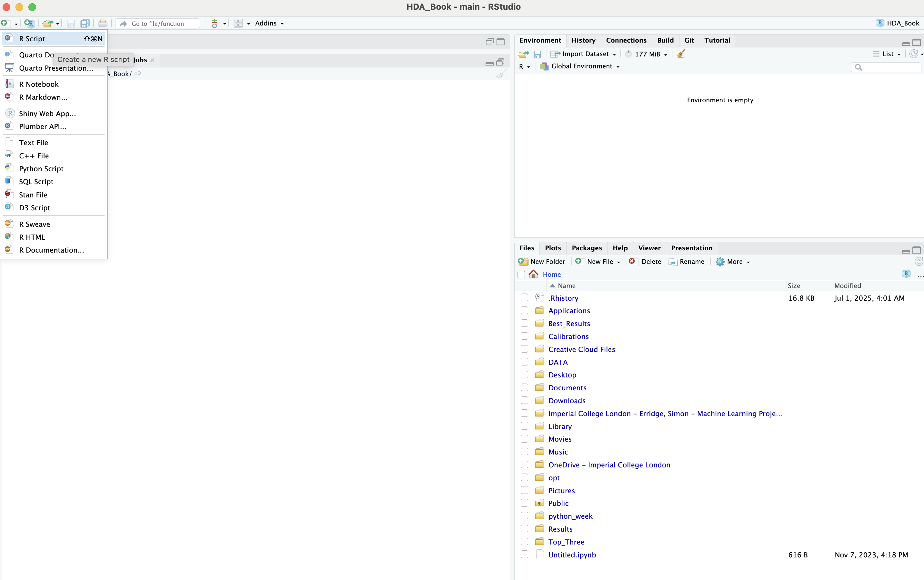Click the home icon in Files path

[x=533, y=274]
